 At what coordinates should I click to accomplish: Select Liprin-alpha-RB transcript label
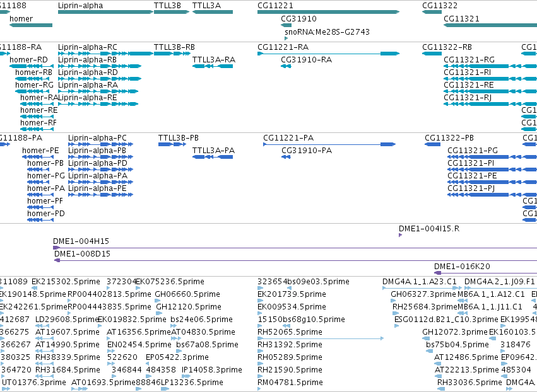coord(87,60)
